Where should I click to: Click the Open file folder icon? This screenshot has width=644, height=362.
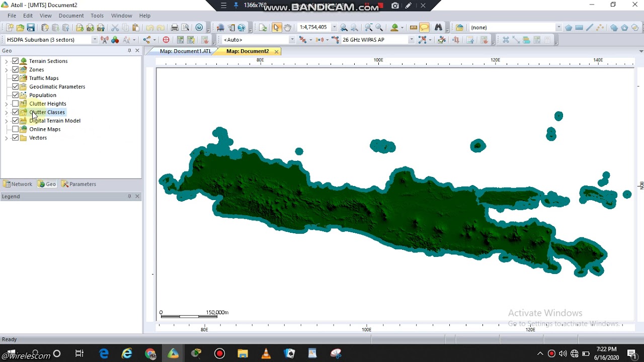(20, 28)
